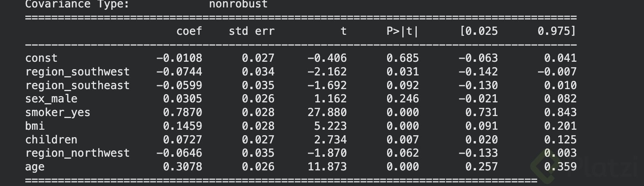Click the [0.025 column header
Viewport: 644px width, 186px height.
[x=479, y=31]
